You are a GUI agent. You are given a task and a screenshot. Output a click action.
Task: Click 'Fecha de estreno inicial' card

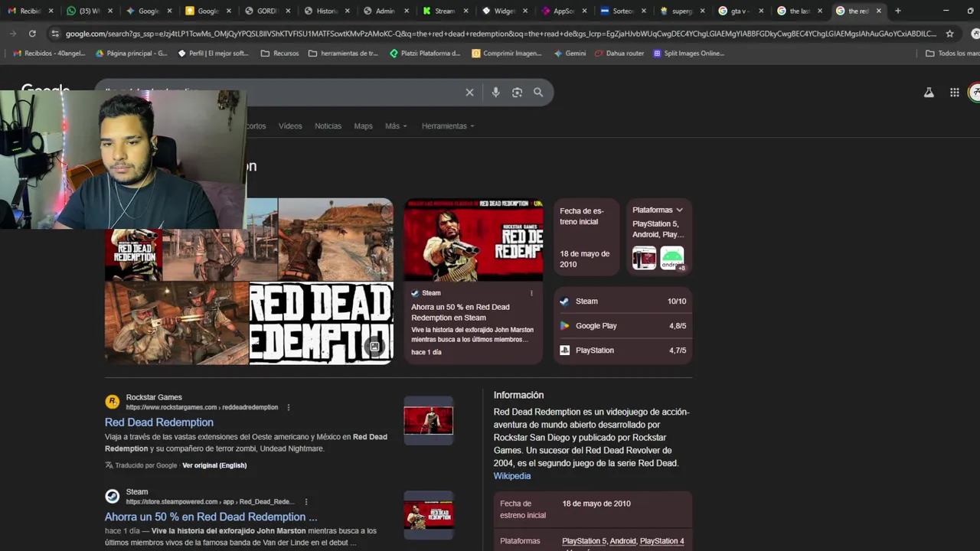click(x=586, y=238)
